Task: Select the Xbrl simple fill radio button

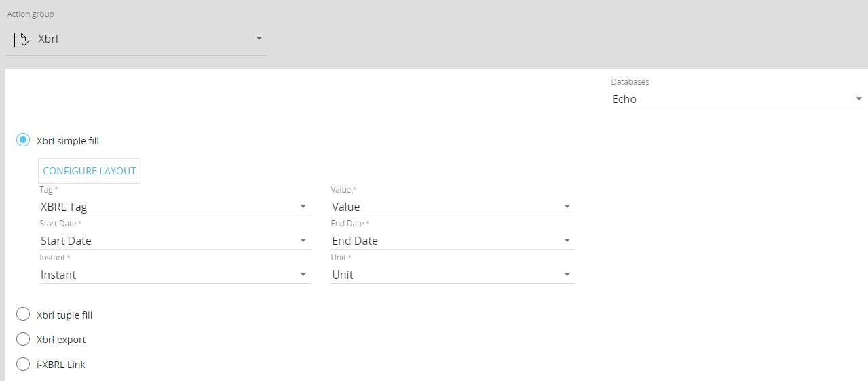Action: [x=23, y=140]
